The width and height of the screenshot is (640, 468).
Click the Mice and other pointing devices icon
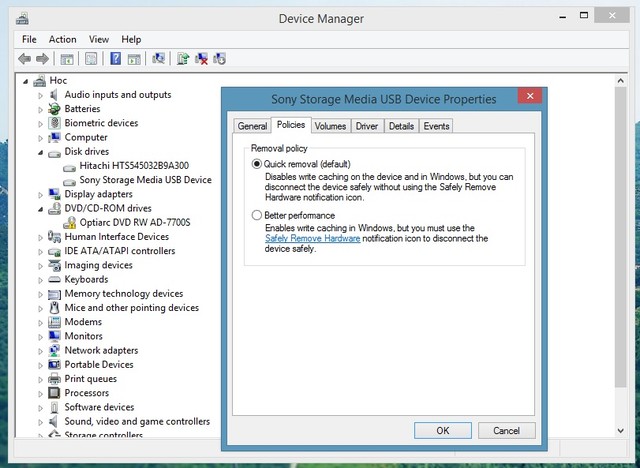pos(54,308)
